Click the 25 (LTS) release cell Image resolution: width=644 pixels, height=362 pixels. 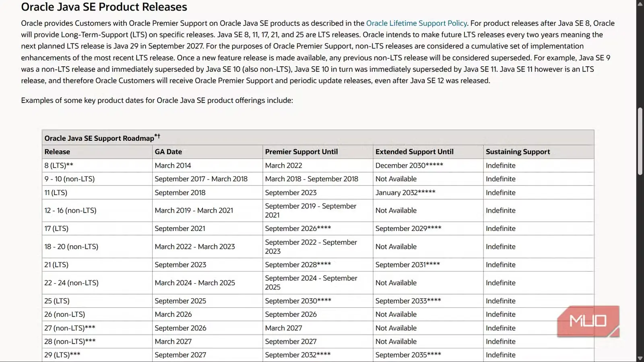97,301
